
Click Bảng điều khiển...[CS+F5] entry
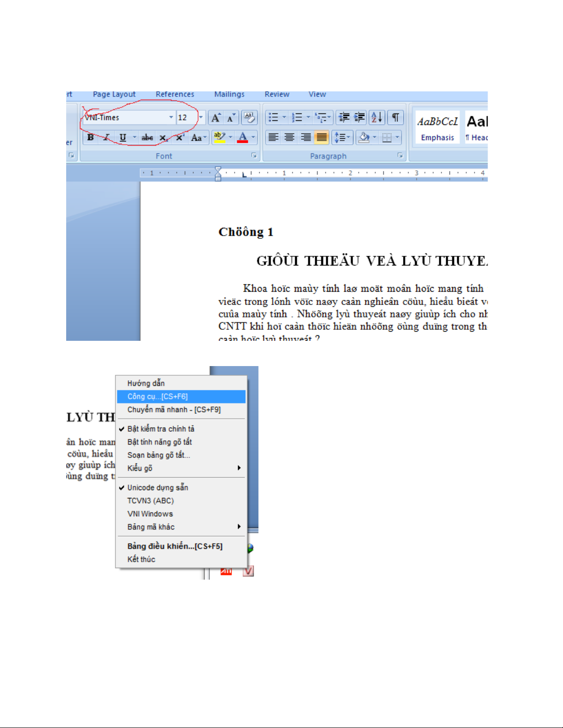pos(175,546)
